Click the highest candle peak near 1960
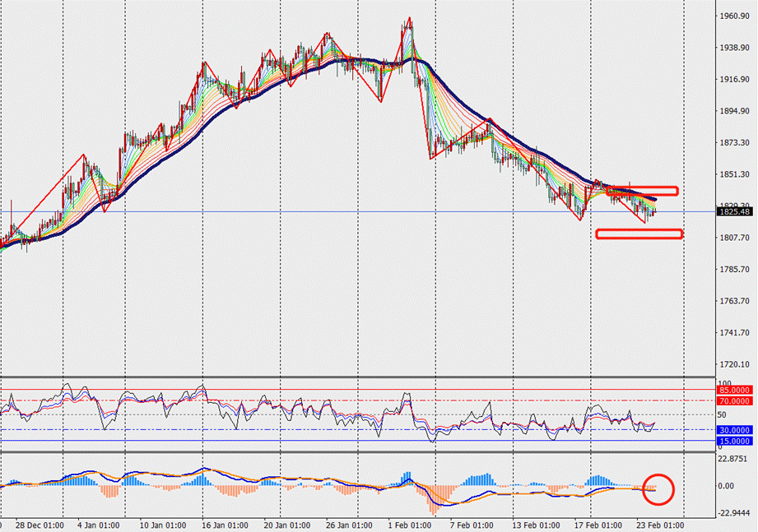Screen dimensions: 758x532 click(x=409, y=19)
